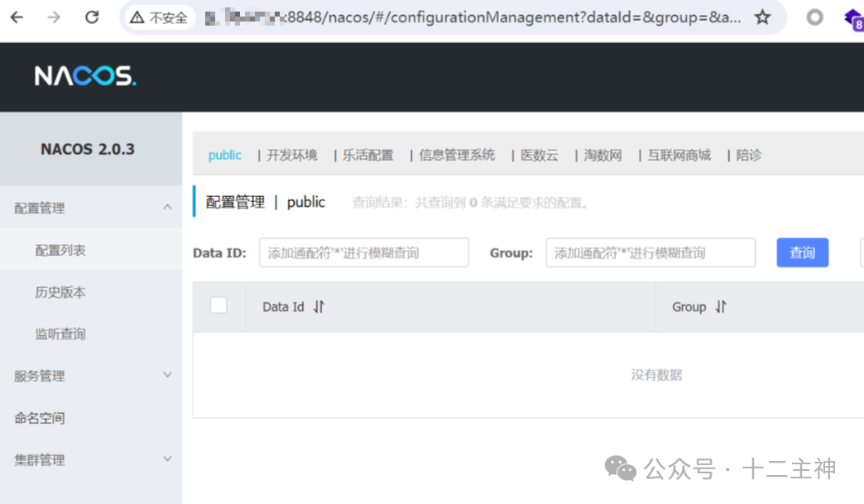Check the select-all checkbox in table header

point(218,305)
